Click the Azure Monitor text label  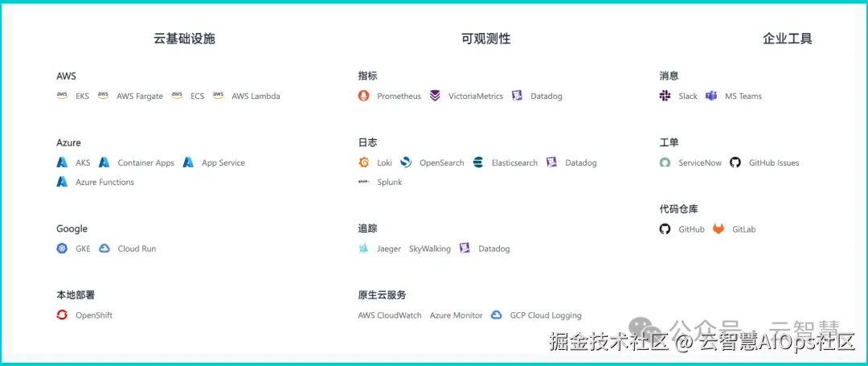[x=457, y=315]
